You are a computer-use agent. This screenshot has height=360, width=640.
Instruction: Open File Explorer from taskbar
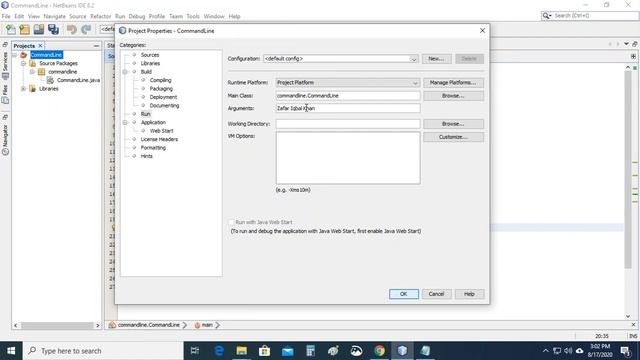click(242, 351)
